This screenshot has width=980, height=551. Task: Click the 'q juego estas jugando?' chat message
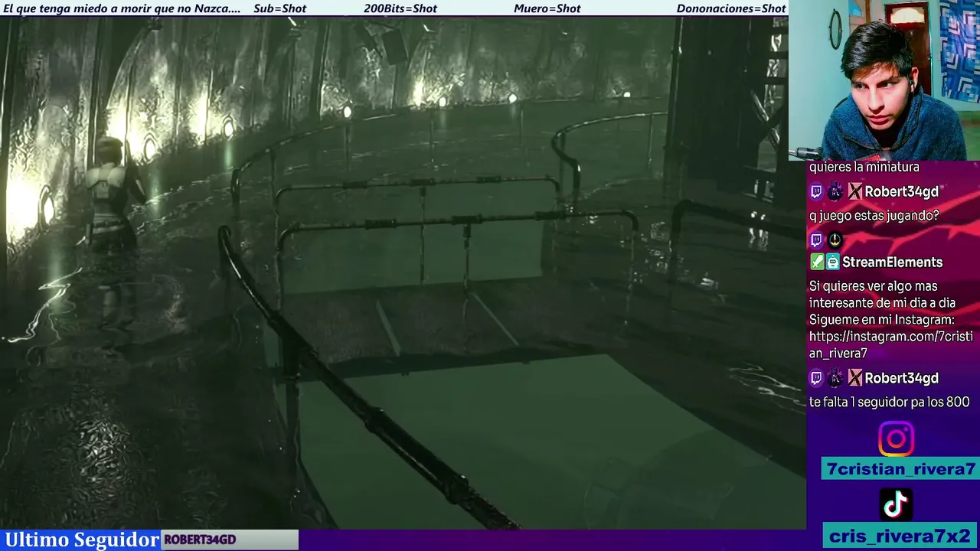(874, 216)
